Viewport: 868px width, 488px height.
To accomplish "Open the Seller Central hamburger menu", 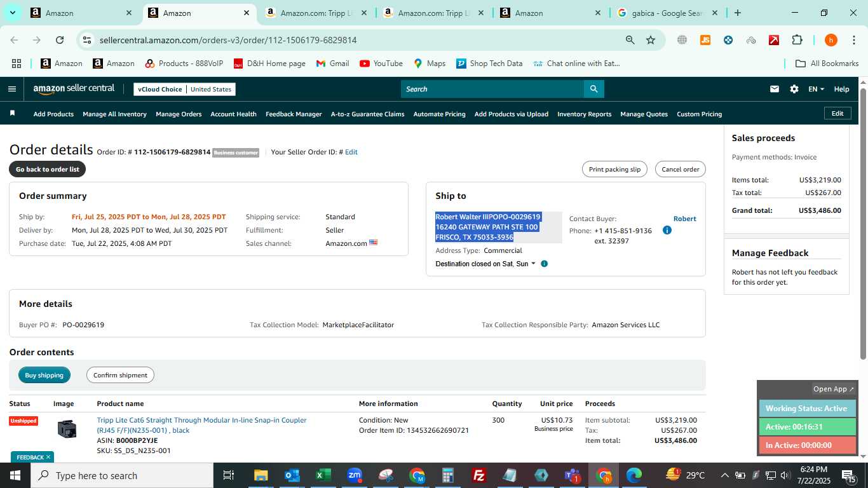I will [x=11, y=89].
